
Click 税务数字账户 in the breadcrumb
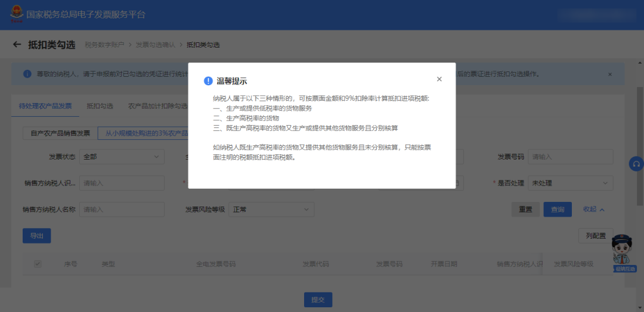pyautogui.click(x=104, y=45)
